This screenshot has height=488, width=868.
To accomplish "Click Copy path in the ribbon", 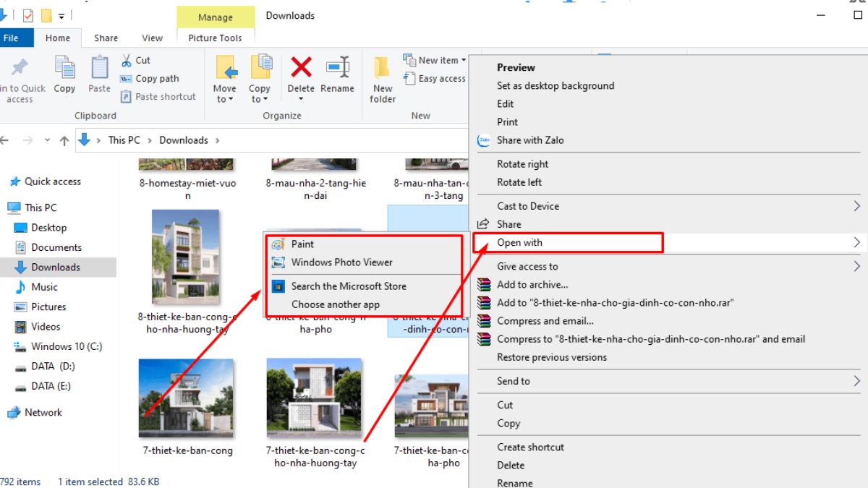I will [149, 79].
